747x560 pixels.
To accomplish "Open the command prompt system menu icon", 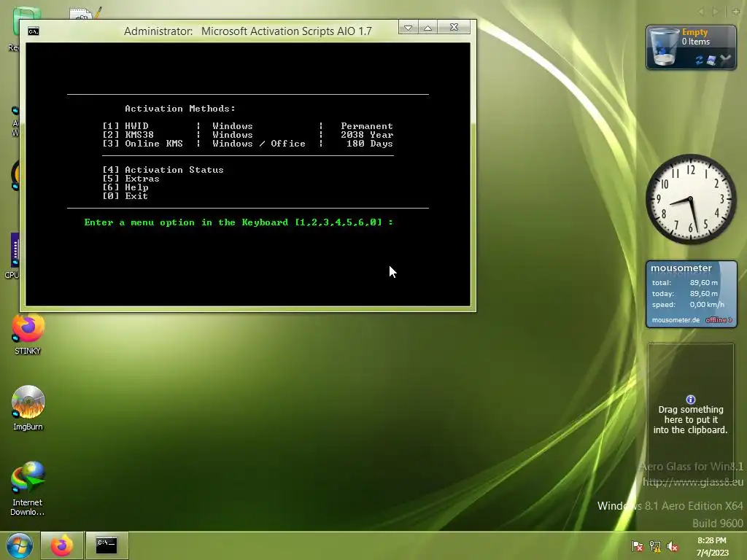I will pos(34,31).
